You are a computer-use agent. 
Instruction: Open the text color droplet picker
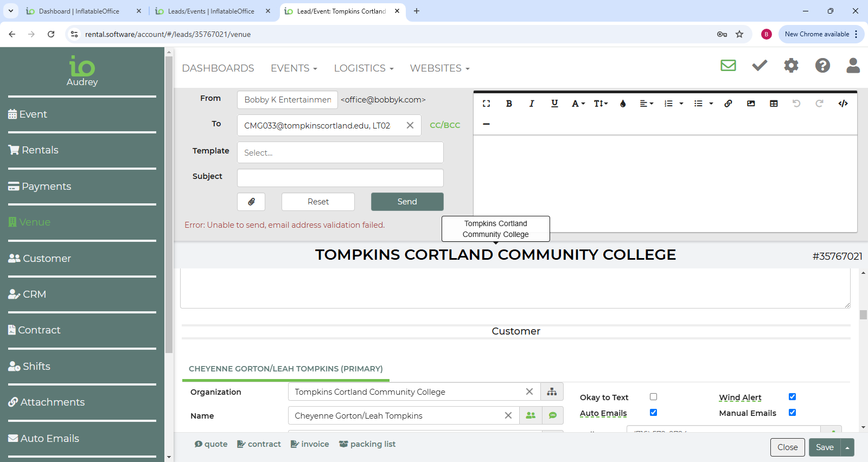623,104
